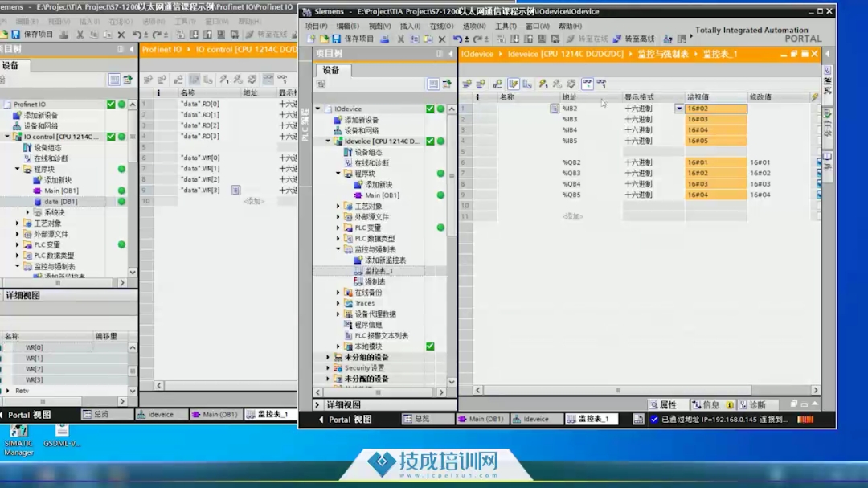Open 在线(O) menu in IOdevice window
868x488 pixels.
[x=441, y=26]
